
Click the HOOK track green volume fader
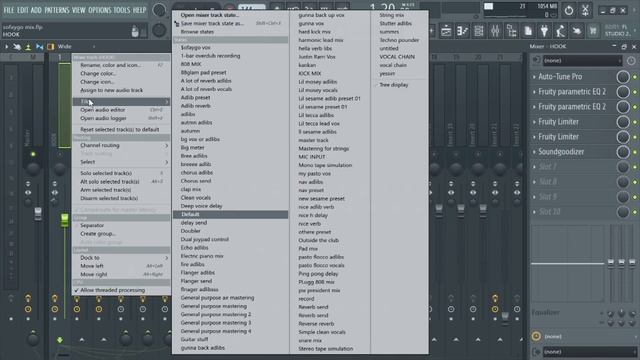tap(64, 220)
